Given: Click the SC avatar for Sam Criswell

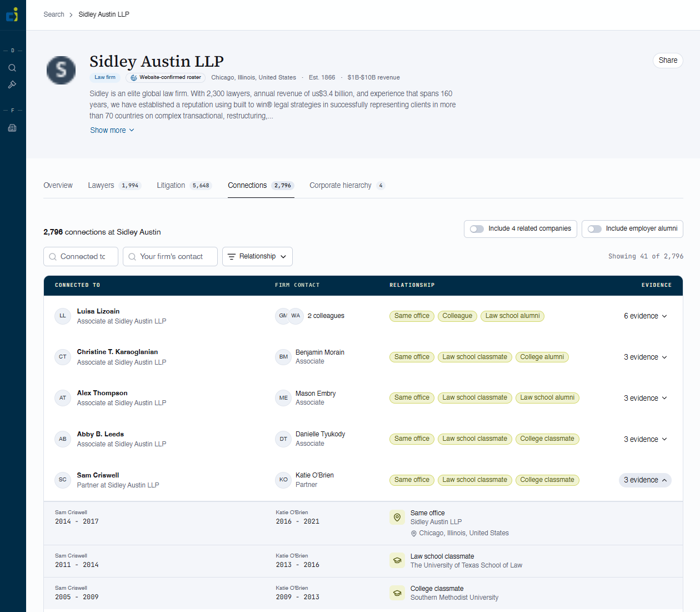Looking at the screenshot, I should pos(63,480).
